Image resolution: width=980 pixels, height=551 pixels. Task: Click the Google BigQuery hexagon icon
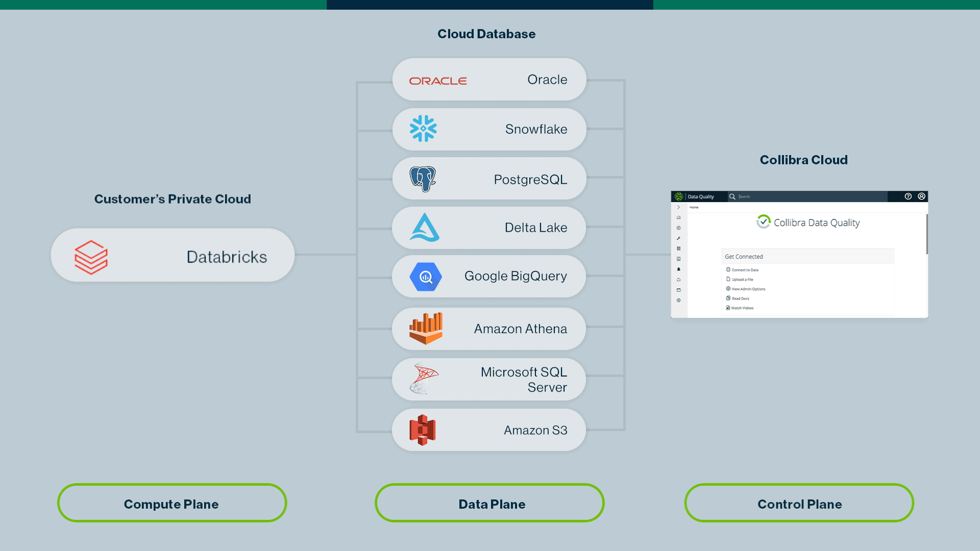click(425, 276)
